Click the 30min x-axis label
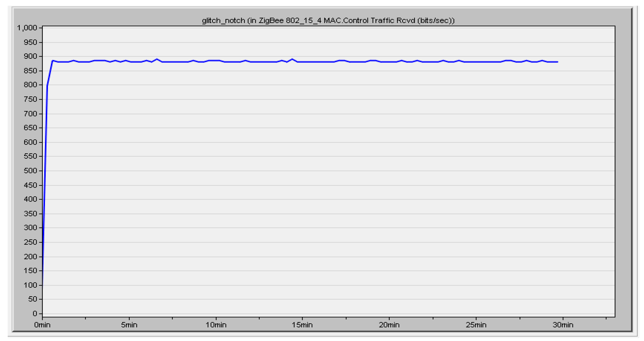This screenshot has width=644, height=341. pos(563,325)
